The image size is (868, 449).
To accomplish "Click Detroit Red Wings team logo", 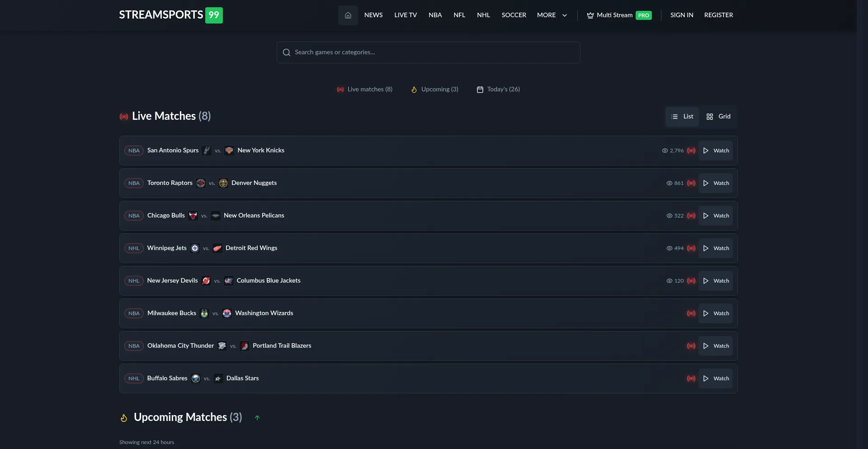I will click(x=217, y=248).
